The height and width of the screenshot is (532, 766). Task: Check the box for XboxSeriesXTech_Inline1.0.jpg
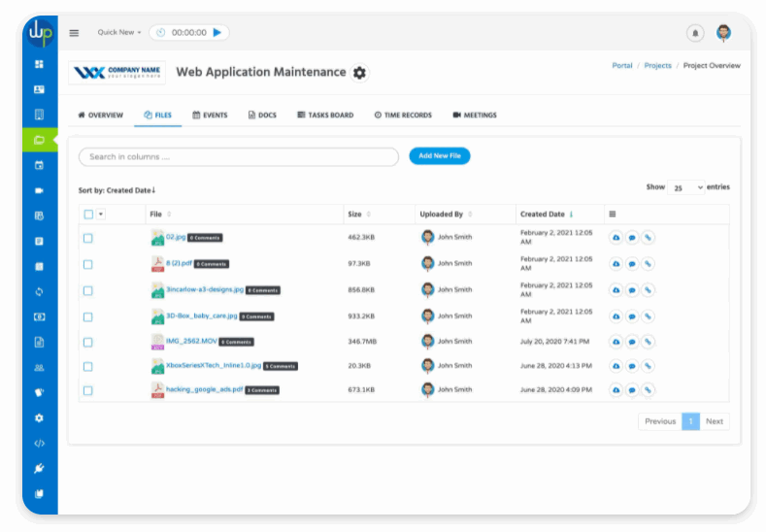coord(88,366)
